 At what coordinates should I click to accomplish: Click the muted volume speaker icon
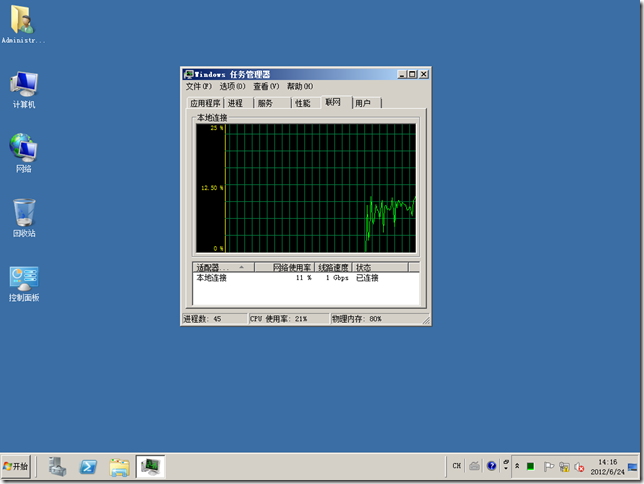tap(579, 467)
